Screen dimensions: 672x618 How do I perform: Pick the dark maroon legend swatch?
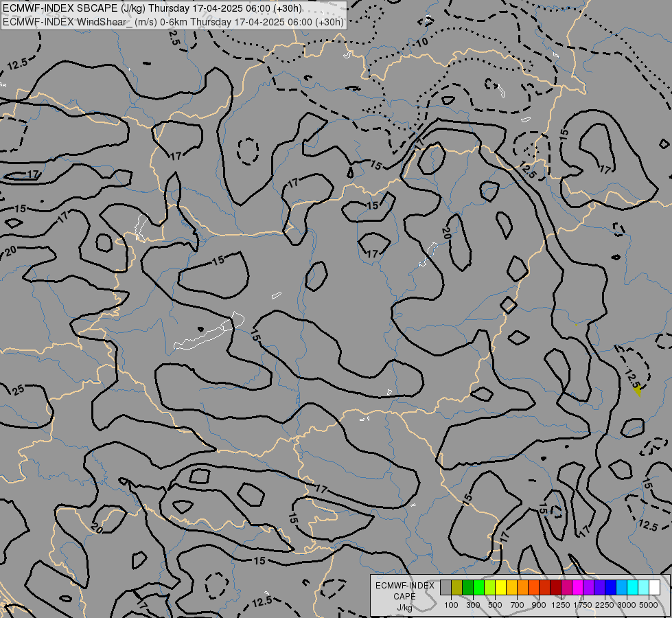click(555, 588)
